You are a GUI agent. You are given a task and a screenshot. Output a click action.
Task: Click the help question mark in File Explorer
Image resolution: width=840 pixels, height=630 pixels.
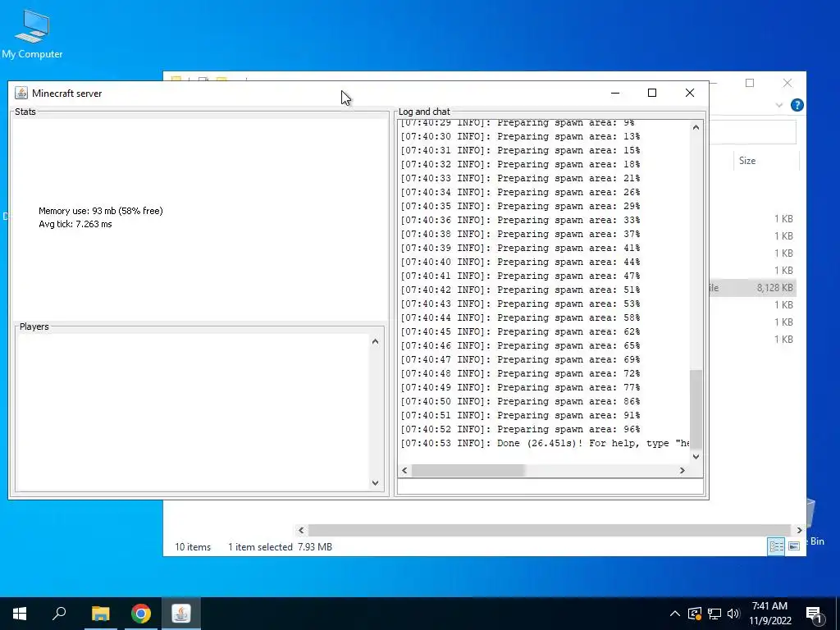tap(797, 105)
